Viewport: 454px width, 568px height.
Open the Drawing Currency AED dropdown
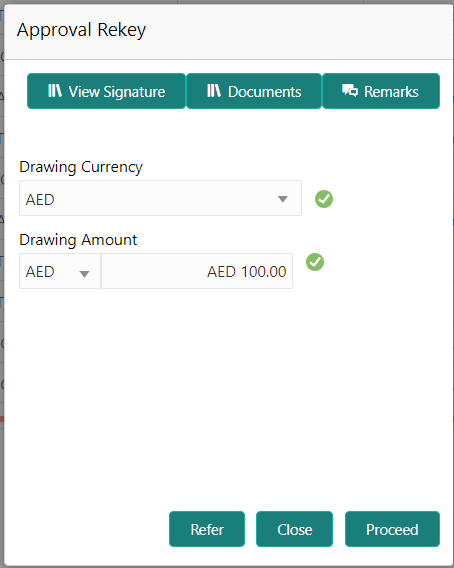(x=161, y=198)
